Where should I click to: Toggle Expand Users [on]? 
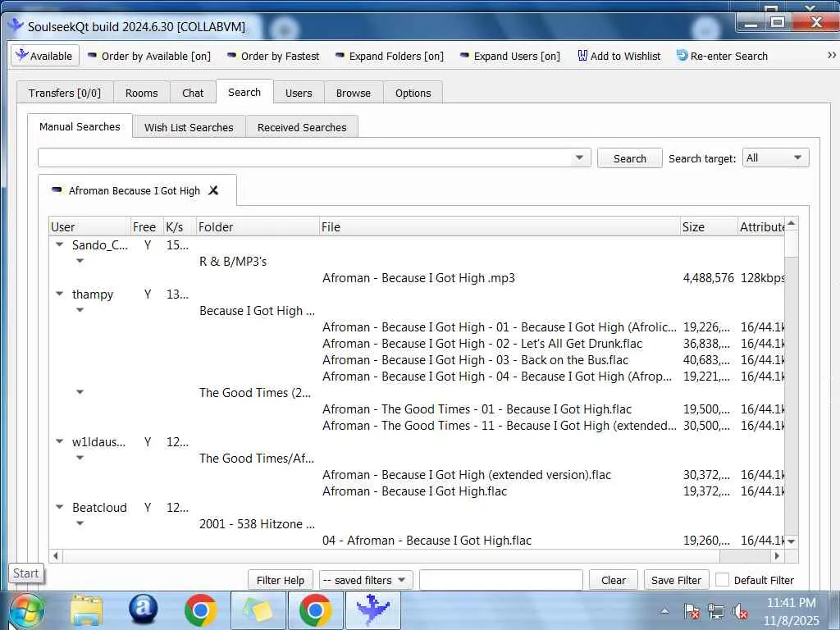click(x=510, y=56)
